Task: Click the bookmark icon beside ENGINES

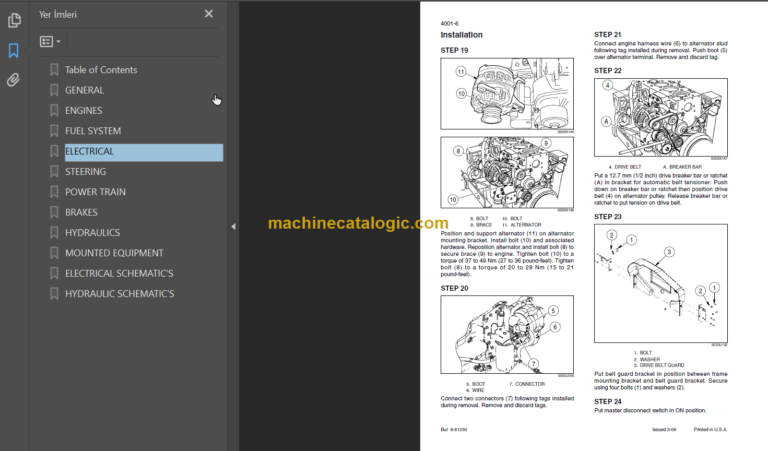Action: pyautogui.click(x=54, y=111)
